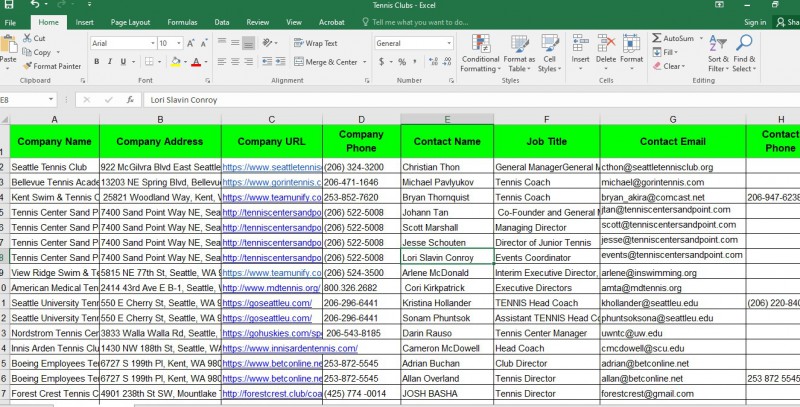Decrease font size with the smaller A icon
Screen dimensions: 800x407
(204, 43)
